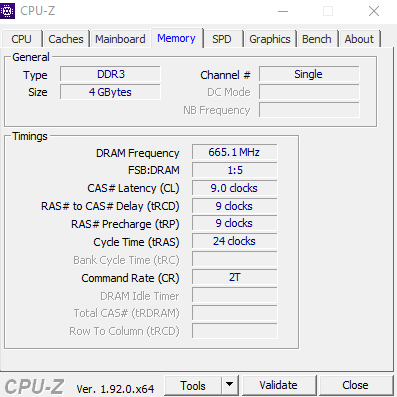Switch to the CPU tab
397x397 pixels.
click(22, 39)
